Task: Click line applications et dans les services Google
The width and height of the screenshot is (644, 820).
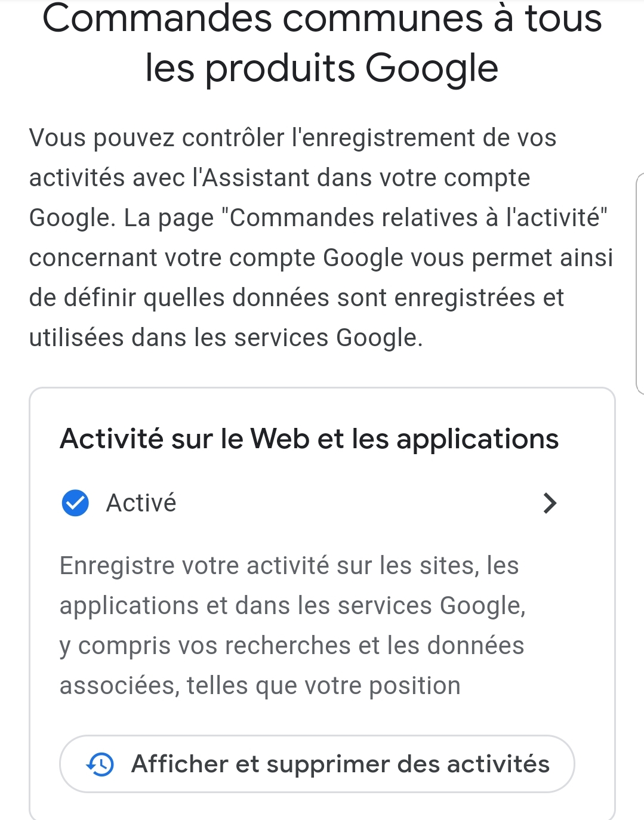Action: coord(292,605)
